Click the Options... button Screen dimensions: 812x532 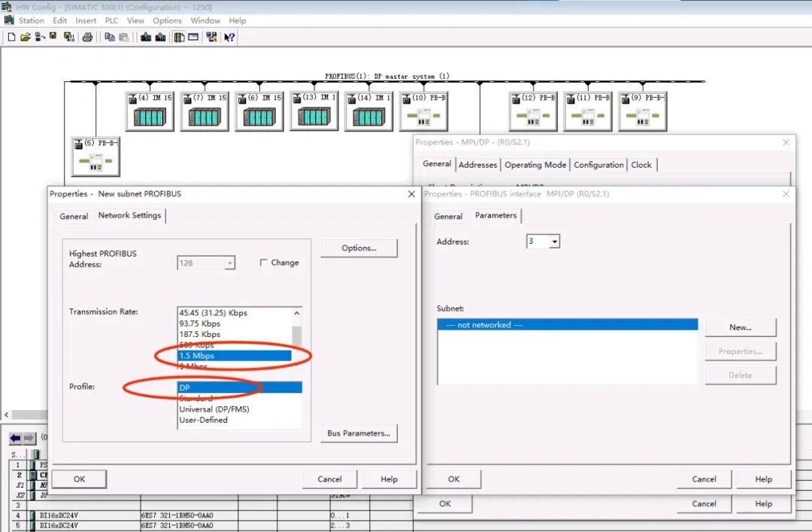coord(359,248)
